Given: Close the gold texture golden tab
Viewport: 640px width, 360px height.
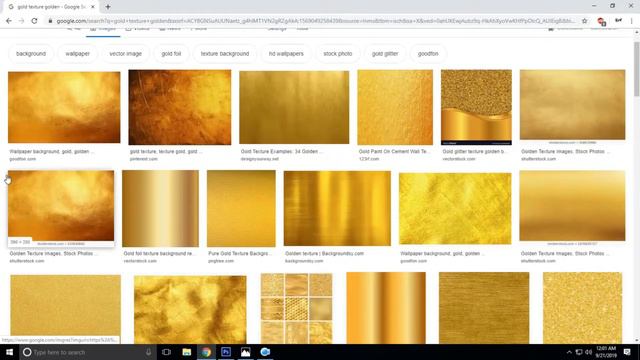Looking at the screenshot, I should tap(93, 7).
